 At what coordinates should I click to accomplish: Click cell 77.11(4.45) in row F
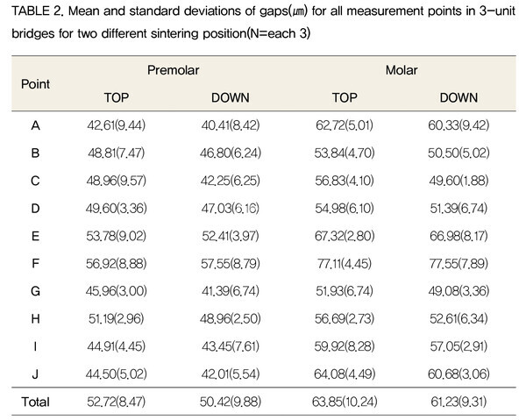coord(345,264)
